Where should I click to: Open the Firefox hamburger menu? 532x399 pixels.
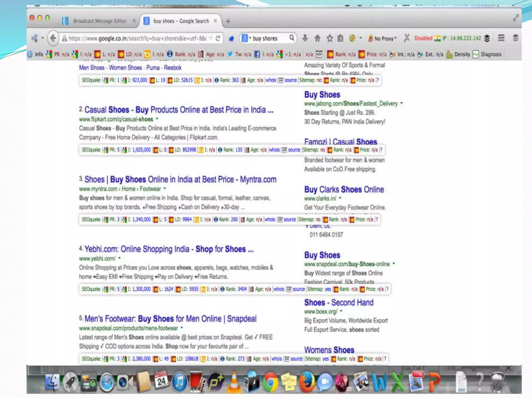pos(501,38)
